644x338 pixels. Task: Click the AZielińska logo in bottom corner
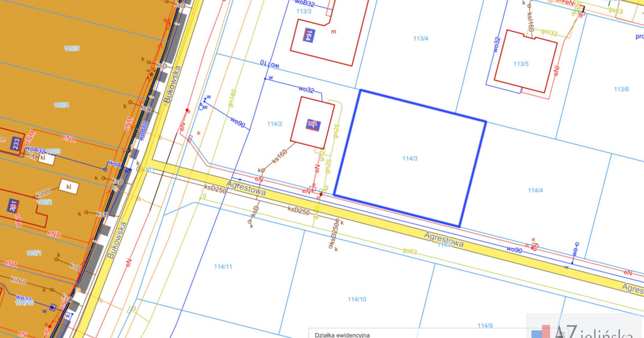585,328
